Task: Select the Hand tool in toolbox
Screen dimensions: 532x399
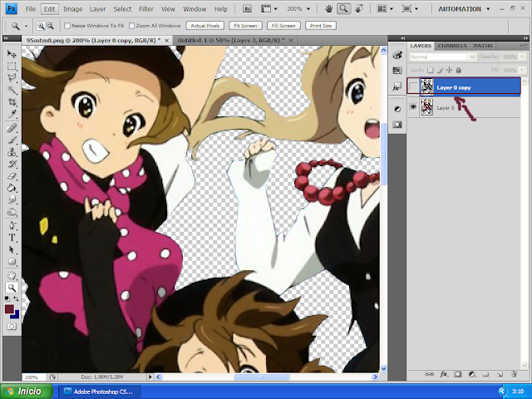Action: point(12,275)
